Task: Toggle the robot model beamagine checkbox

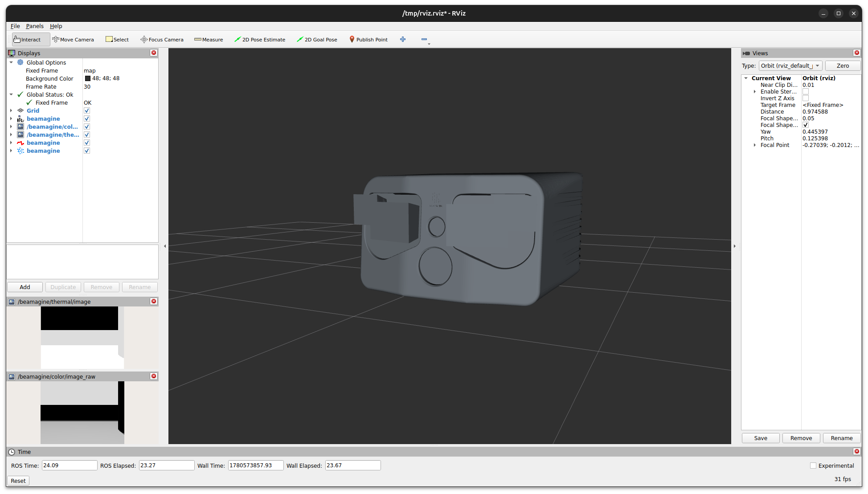Action: (87, 118)
